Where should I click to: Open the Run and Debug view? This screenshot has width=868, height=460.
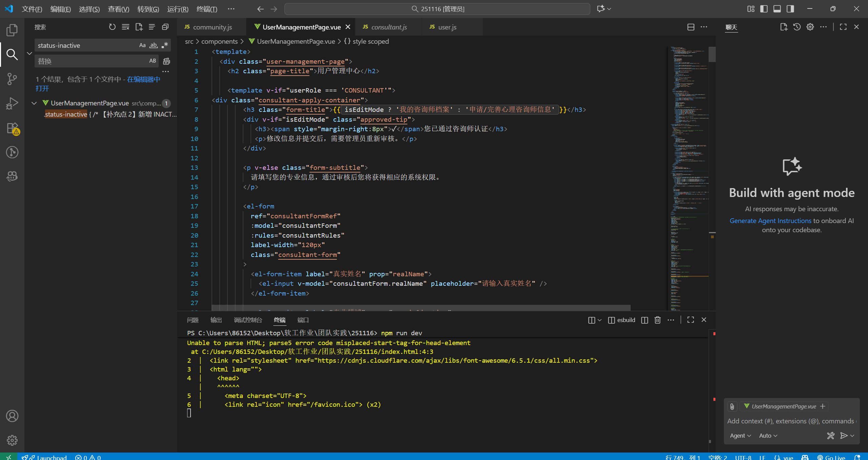(x=12, y=103)
